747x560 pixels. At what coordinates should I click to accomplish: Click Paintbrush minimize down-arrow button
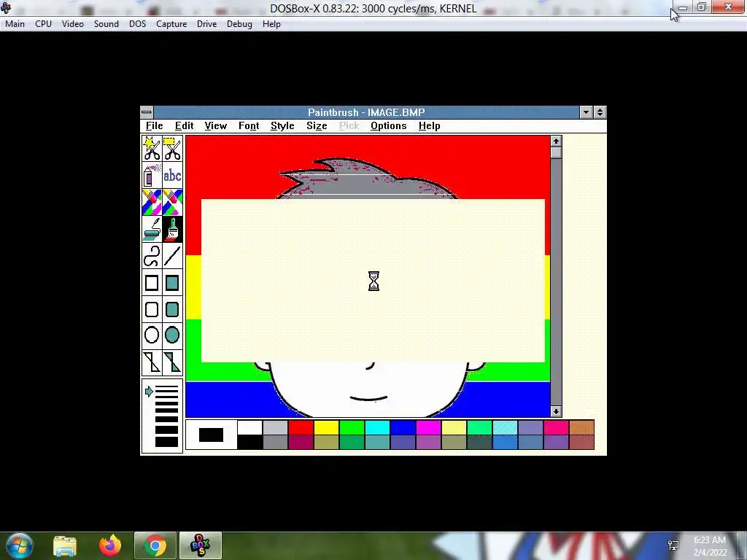[587, 112]
